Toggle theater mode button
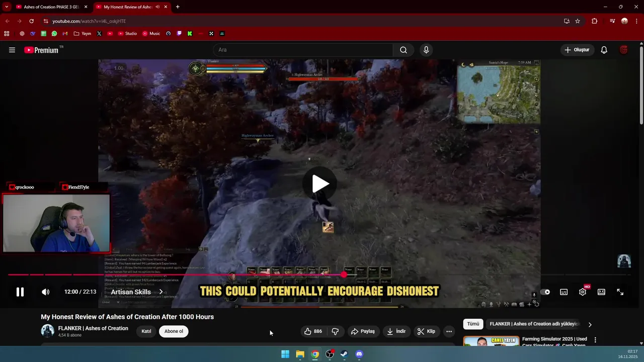The image size is (644, 362). [601, 292]
